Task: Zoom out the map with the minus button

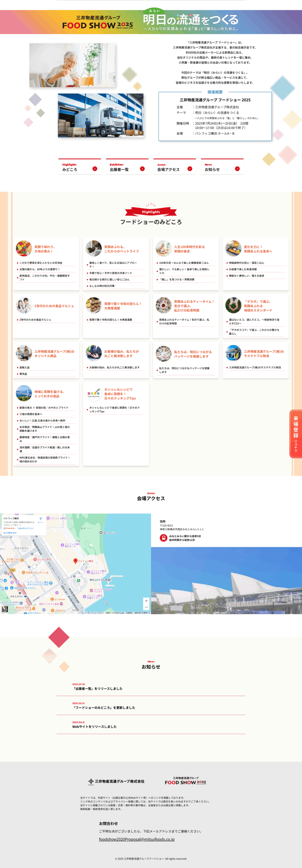Action: (x=146, y=607)
